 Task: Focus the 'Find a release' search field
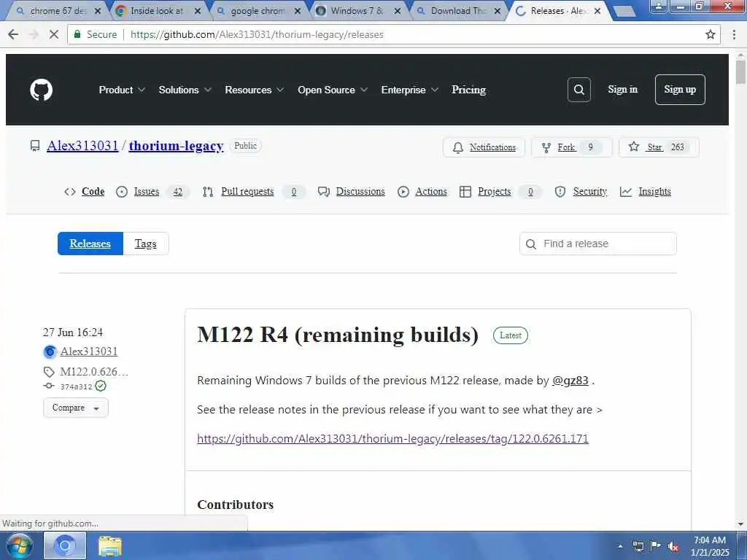click(598, 244)
